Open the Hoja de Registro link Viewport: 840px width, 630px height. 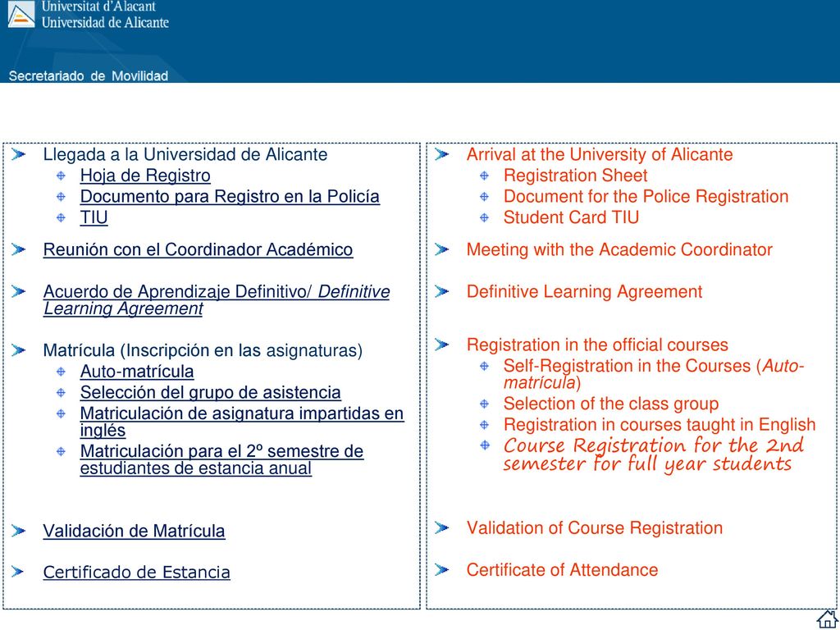pos(145,176)
